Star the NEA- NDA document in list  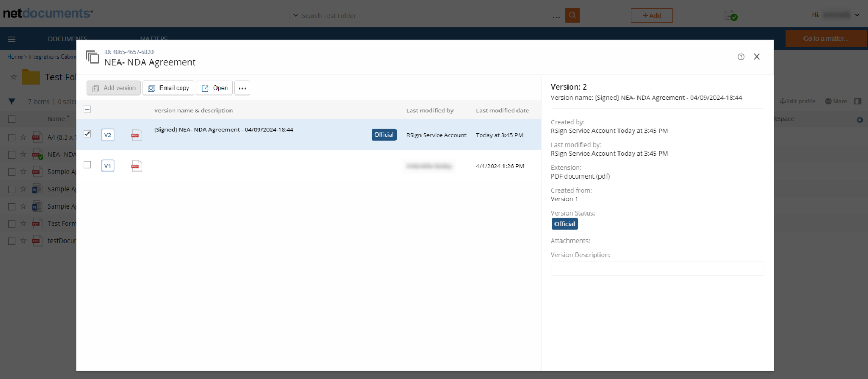pyautogui.click(x=23, y=155)
